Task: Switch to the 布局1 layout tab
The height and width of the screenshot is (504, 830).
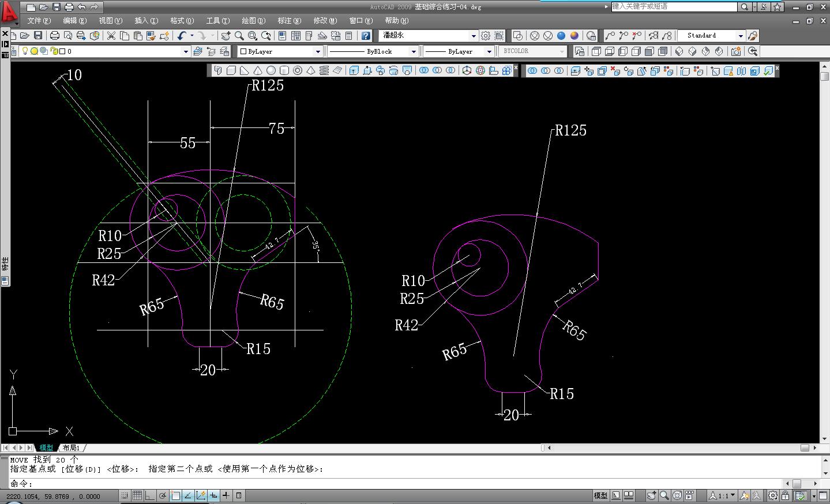Action: pyautogui.click(x=72, y=448)
